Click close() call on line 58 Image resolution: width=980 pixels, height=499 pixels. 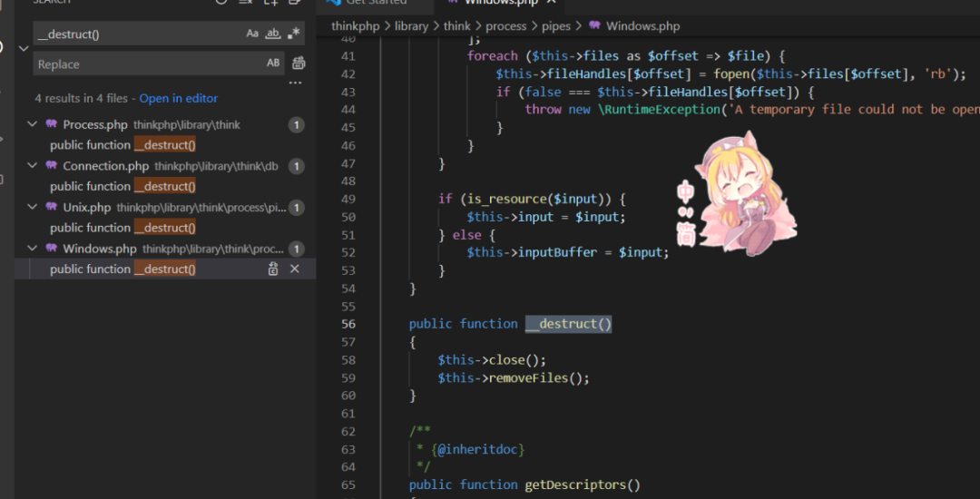pyautogui.click(x=517, y=360)
